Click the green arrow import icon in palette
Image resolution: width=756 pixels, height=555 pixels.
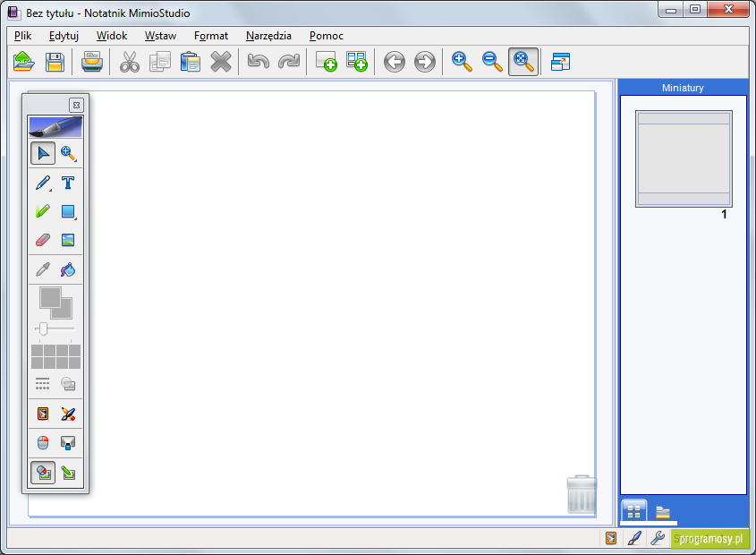(68, 473)
